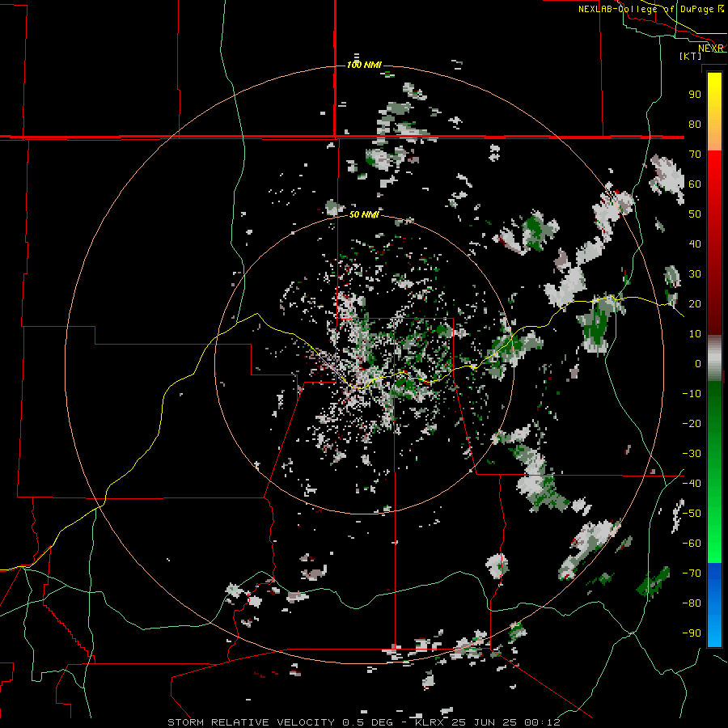Click the 0 value on the velocity scale
The height and width of the screenshot is (728, 728).
coord(698,363)
